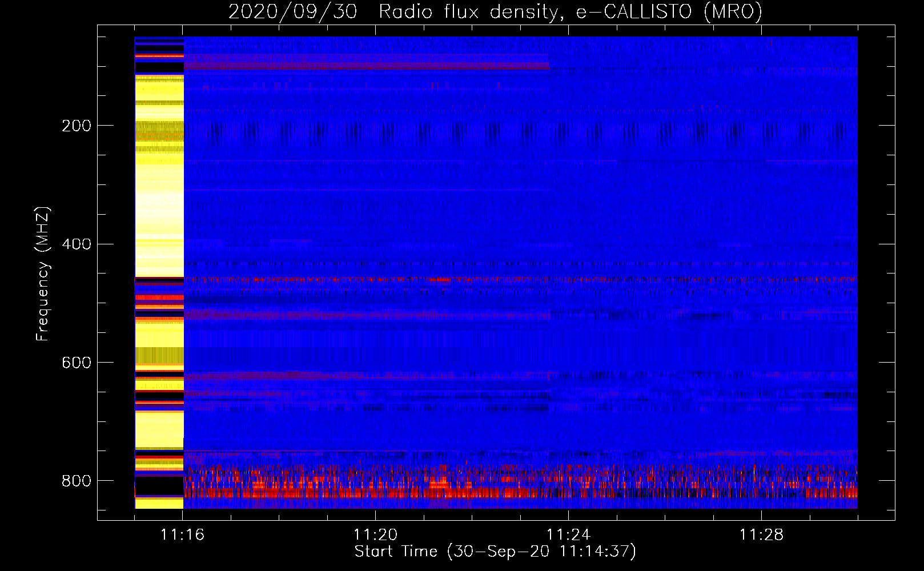The image size is (924, 571).
Task: Click the 200 frequency tick label
Action: coord(77,126)
